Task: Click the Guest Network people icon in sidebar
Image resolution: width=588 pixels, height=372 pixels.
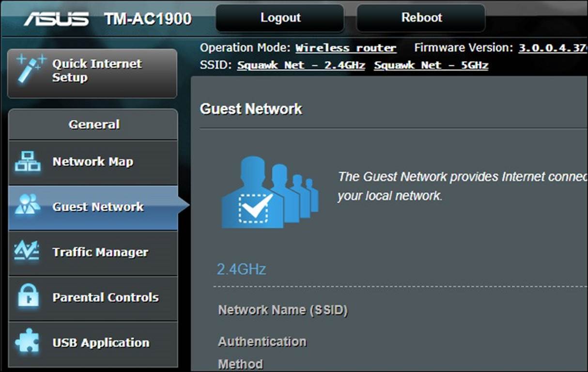Action: [x=28, y=205]
